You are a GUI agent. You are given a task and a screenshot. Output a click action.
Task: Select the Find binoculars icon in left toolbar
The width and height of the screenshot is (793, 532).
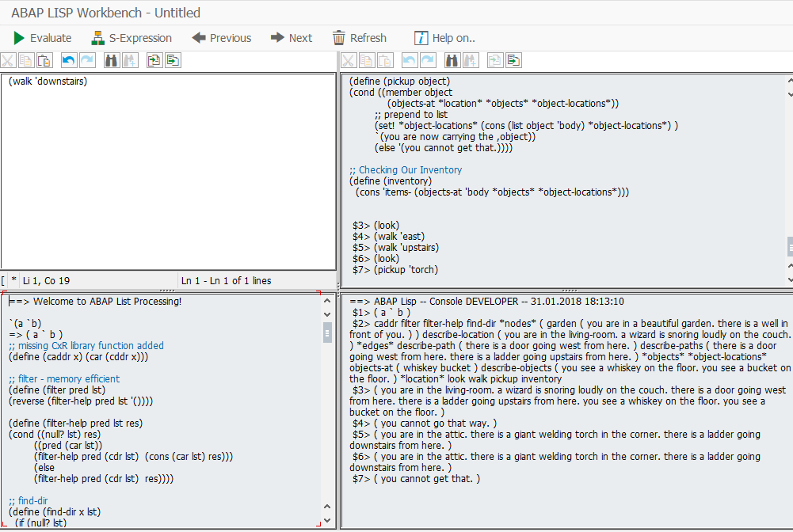point(112,60)
